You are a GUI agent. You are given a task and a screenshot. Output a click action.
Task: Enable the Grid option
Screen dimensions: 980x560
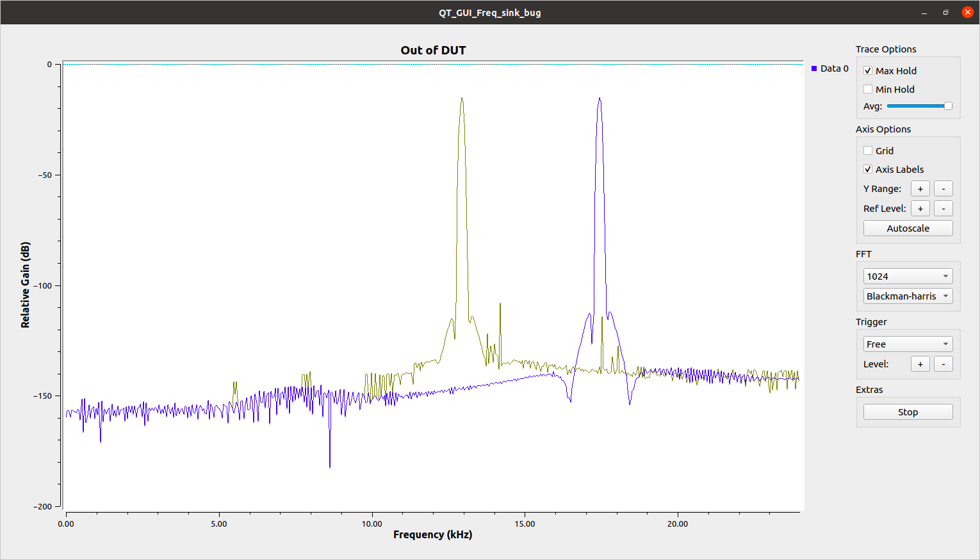coord(869,150)
